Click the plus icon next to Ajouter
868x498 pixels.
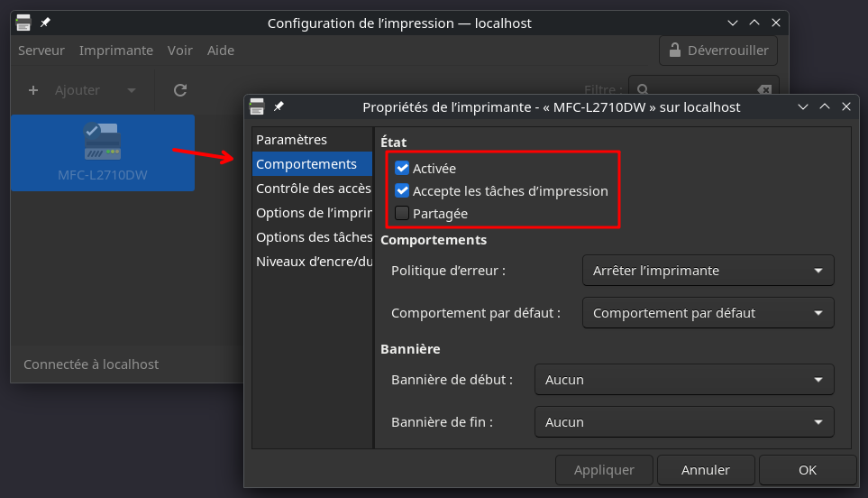[33, 90]
